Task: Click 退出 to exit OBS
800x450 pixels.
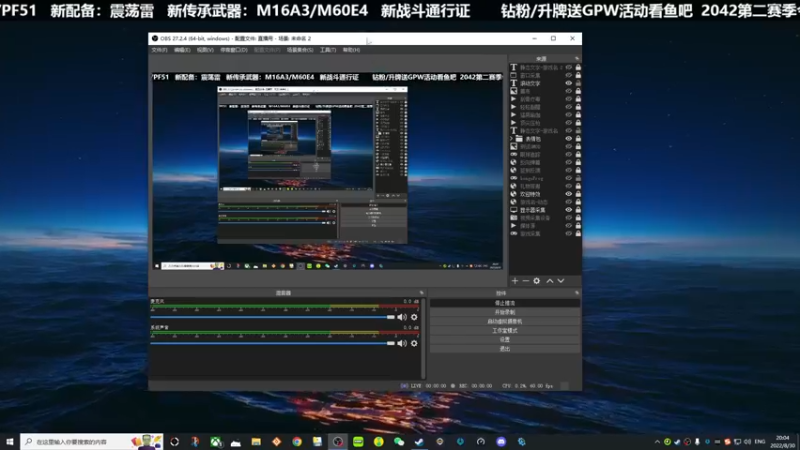Action: [x=505, y=349]
